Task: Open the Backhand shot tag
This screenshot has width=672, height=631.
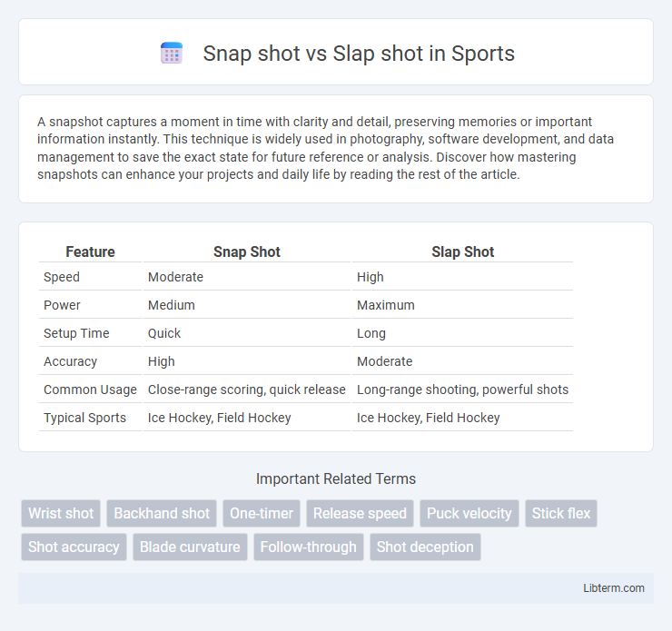Action: pyautogui.click(x=162, y=513)
